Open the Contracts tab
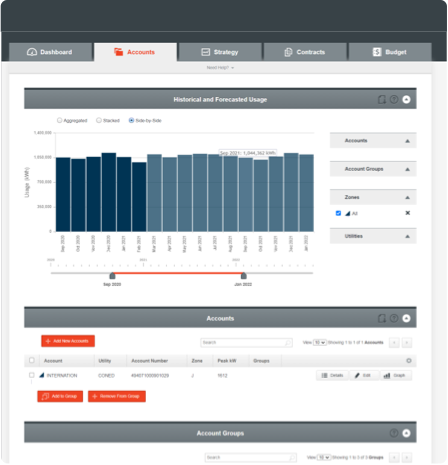Screen dimensions: 448x465 [305, 52]
